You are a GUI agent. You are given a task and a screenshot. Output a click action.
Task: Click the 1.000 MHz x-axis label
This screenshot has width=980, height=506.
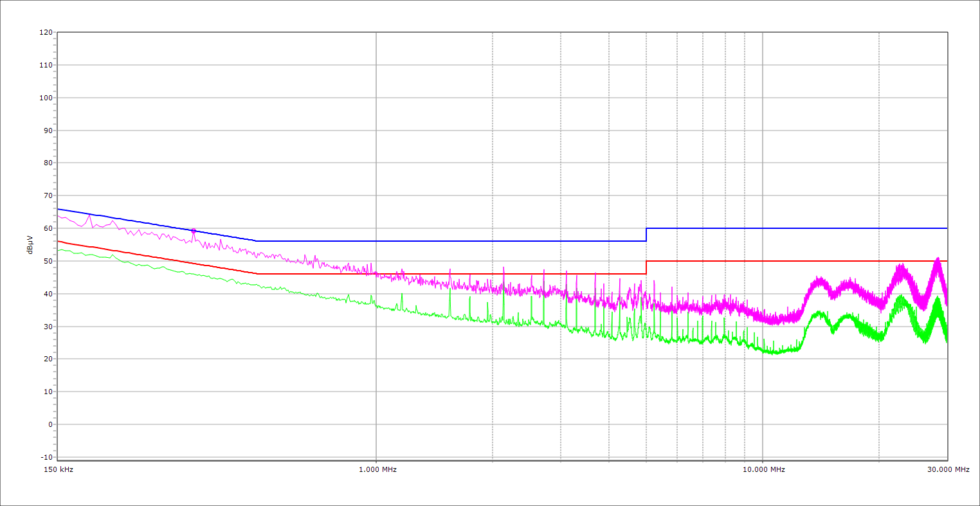(377, 469)
